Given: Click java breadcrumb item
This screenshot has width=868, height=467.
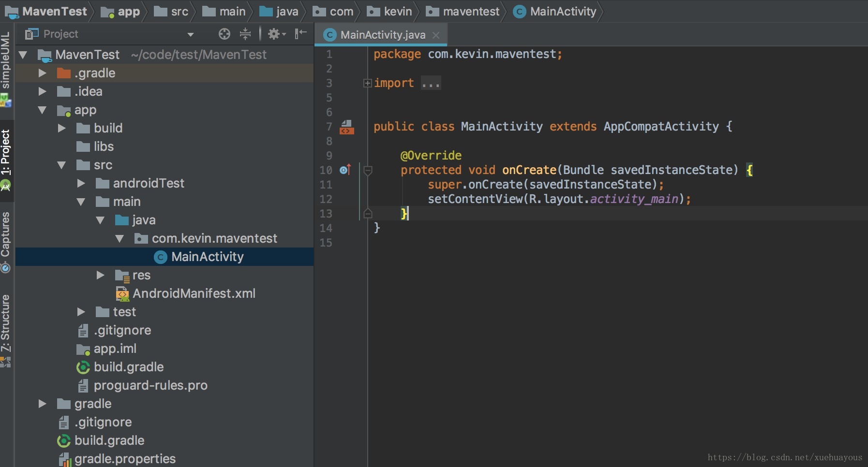Looking at the screenshot, I should (279, 12).
